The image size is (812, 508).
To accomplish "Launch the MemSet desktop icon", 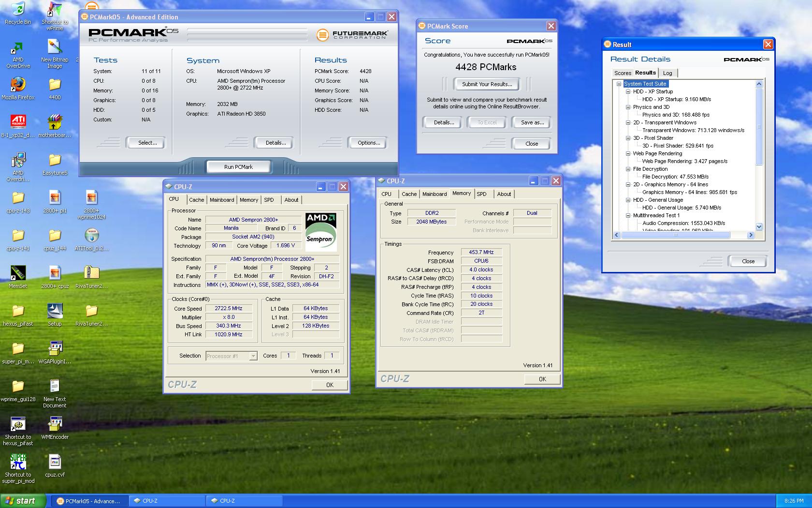I will click(18, 277).
